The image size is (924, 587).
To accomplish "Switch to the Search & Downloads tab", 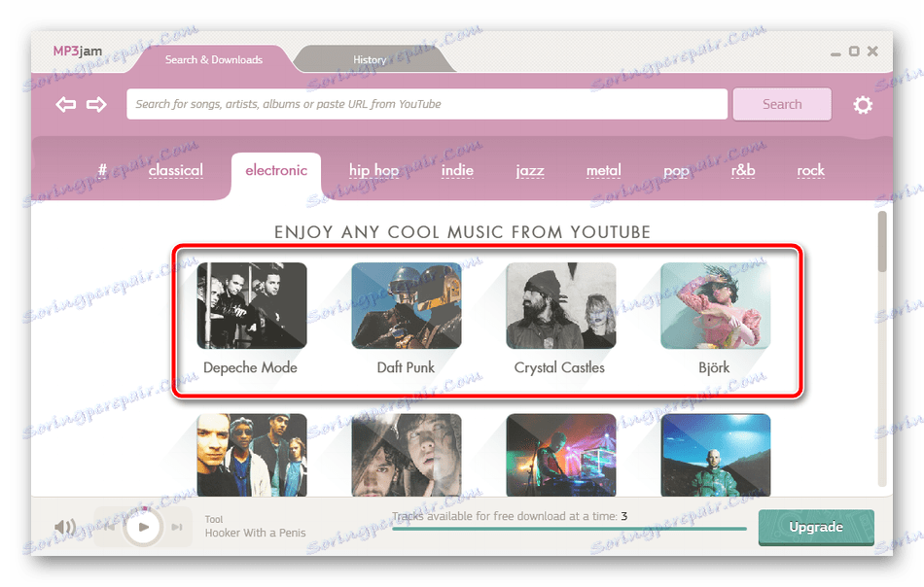I will [213, 59].
